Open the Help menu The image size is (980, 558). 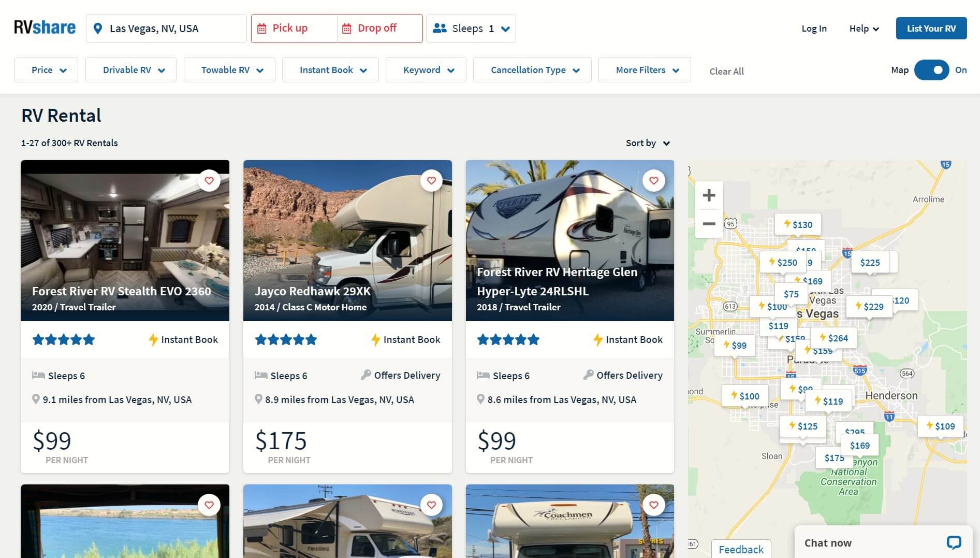coord(864,28)
